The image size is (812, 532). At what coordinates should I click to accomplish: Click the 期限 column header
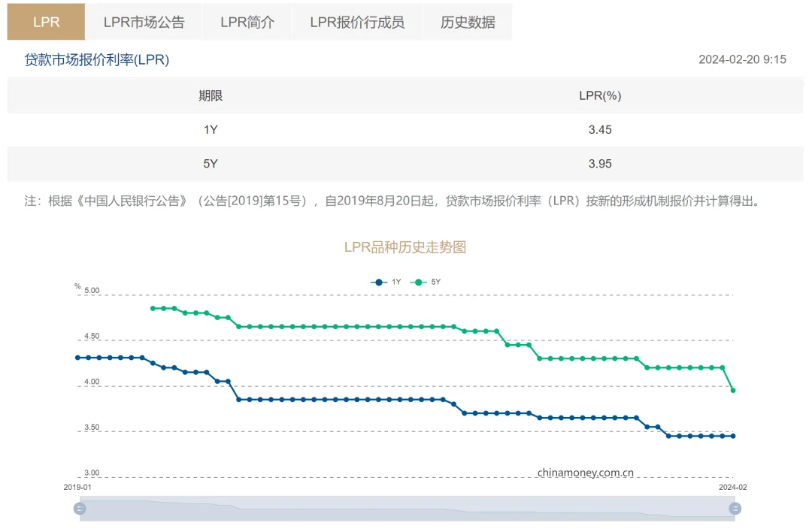click(x=211, y=95)
